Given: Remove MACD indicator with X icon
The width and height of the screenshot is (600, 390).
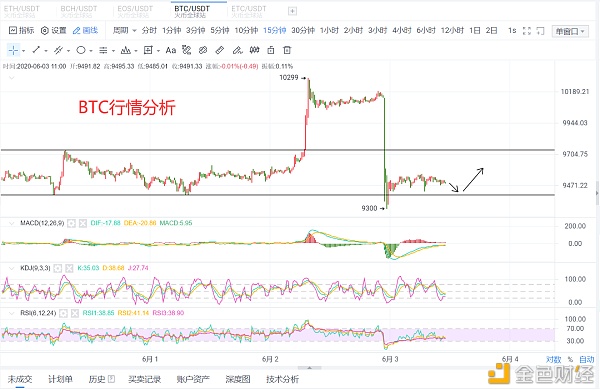Looking at the screenshot, I should pos(83,223).
